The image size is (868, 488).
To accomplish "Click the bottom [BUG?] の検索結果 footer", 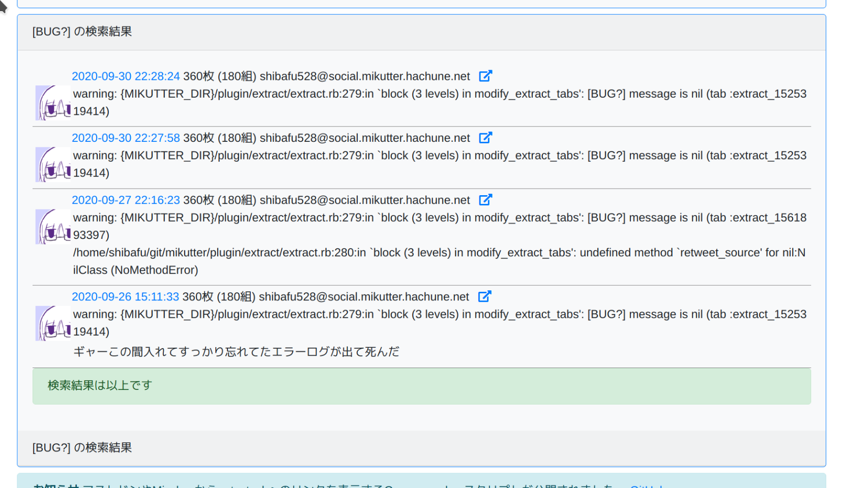I will tap(82, 447).
